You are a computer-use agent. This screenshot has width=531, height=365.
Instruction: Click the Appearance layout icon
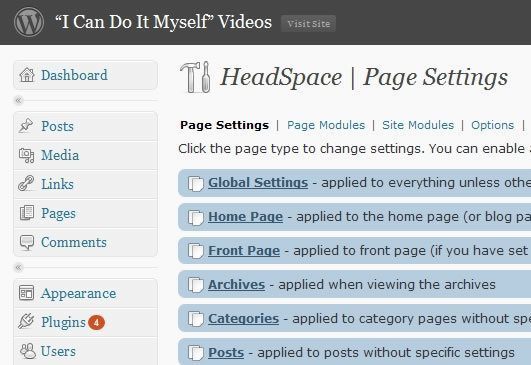(x=26, y=293)
